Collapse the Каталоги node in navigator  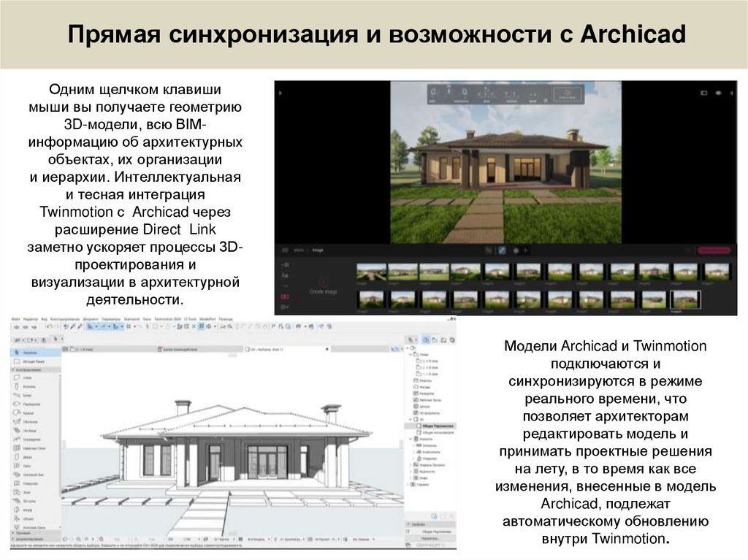(411, 439)
